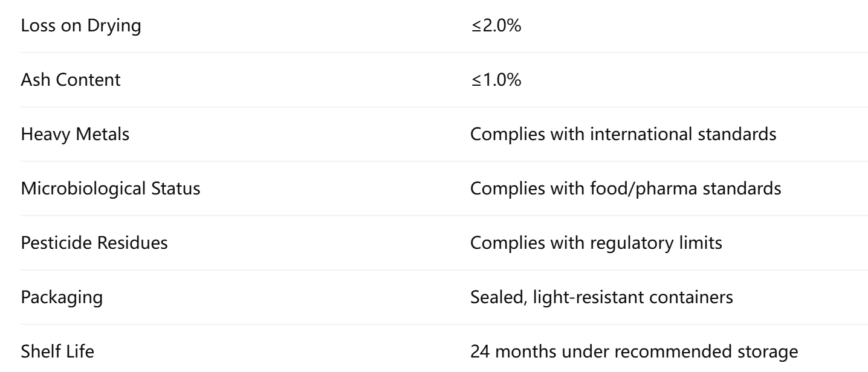This screenshot has height=372, width=868.
Task: Click 'Complies with international standards' text
Action: (x=623, y=134)
